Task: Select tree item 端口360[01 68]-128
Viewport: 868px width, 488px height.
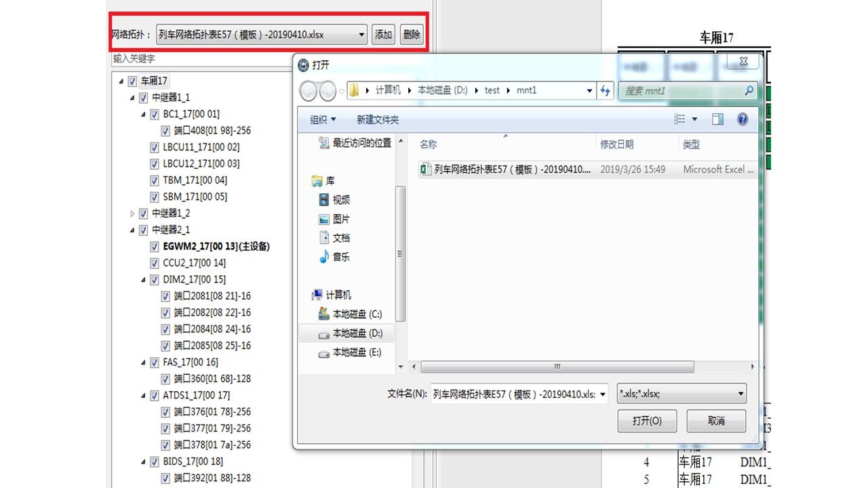Action: point(212,379)
